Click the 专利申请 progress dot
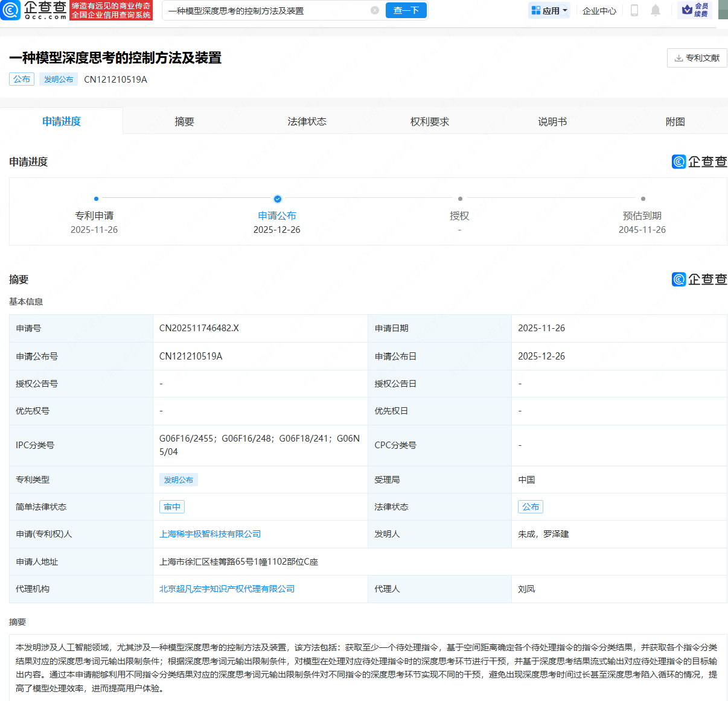728x701 pixels. point(96,198)
